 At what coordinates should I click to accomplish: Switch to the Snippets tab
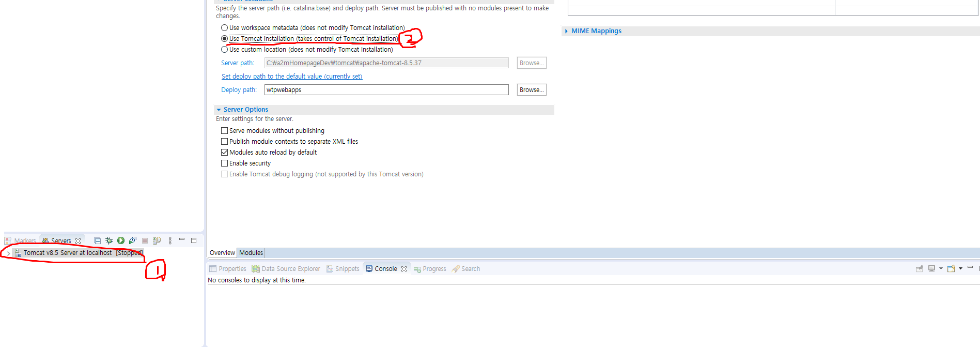tap(343, 269)
